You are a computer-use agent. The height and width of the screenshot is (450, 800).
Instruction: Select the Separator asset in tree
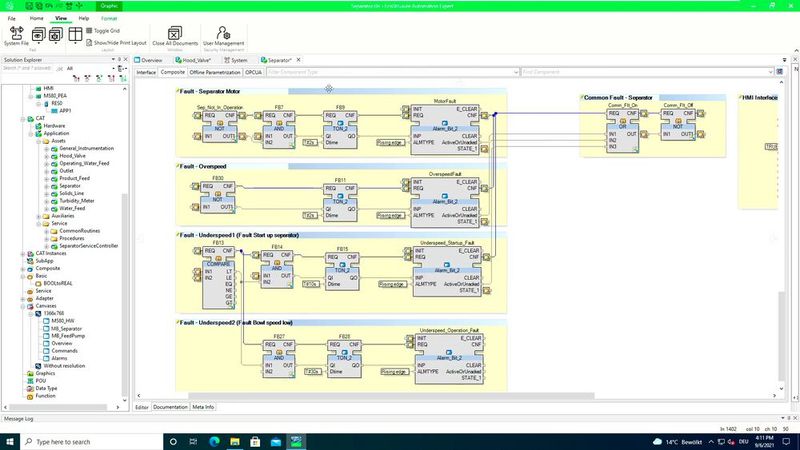click(x=70, y=185)
